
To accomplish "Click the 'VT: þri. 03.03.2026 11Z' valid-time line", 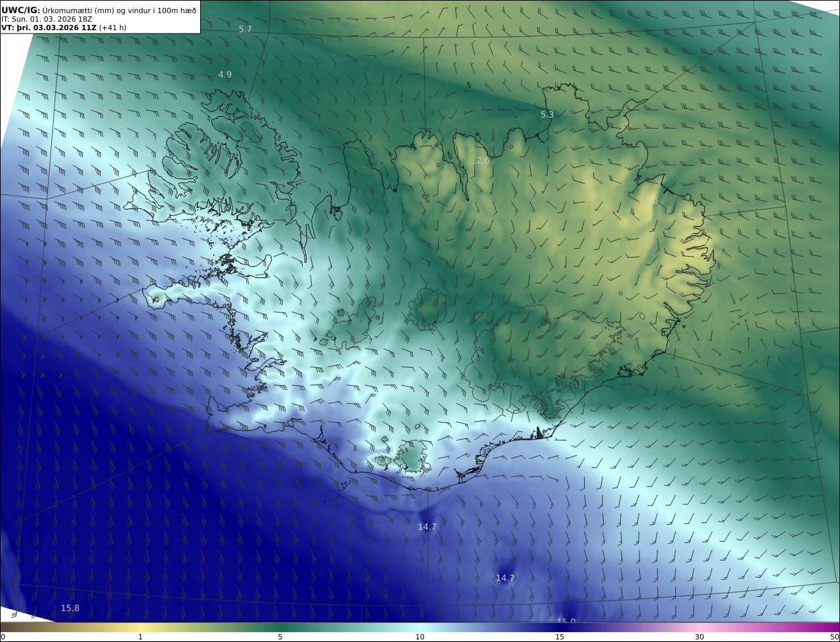I will pos(64,28).
